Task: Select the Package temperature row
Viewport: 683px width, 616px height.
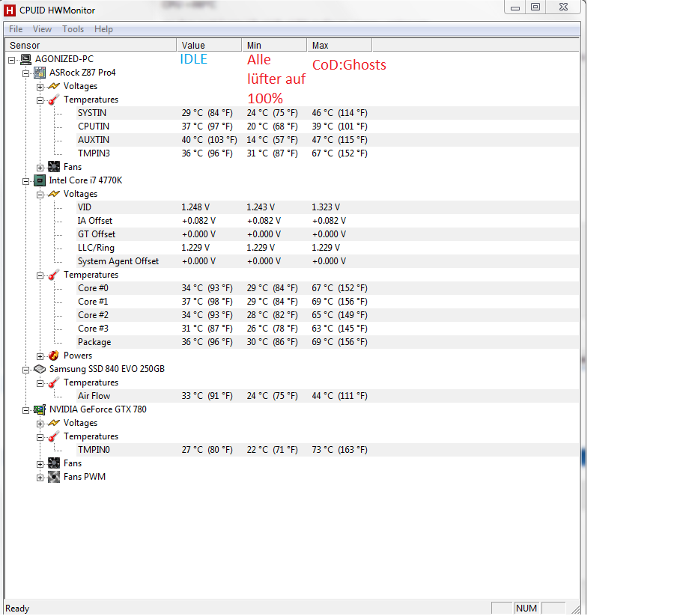Action: 327,343
